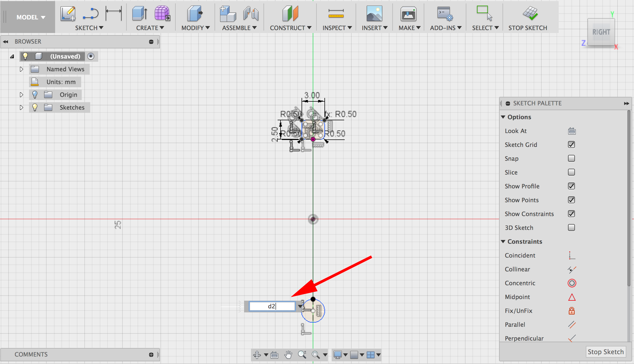Screen dimensions: 634x364
Task: Click the d2 dimension input field
Action: click(272, 306)
